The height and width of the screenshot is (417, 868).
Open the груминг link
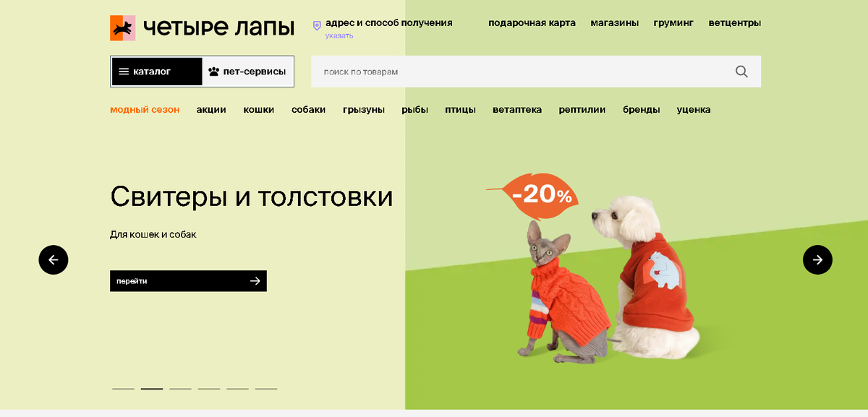click(673, 23)
